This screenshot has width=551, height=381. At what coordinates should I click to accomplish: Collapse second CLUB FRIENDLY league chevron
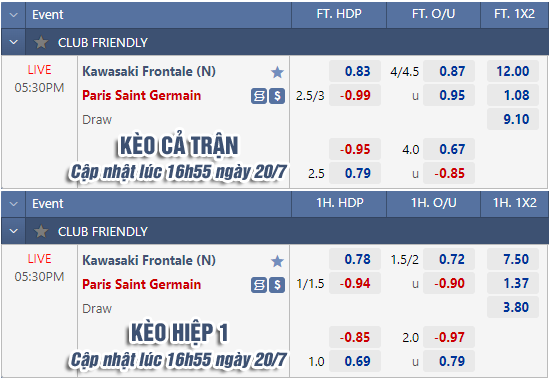13,231
